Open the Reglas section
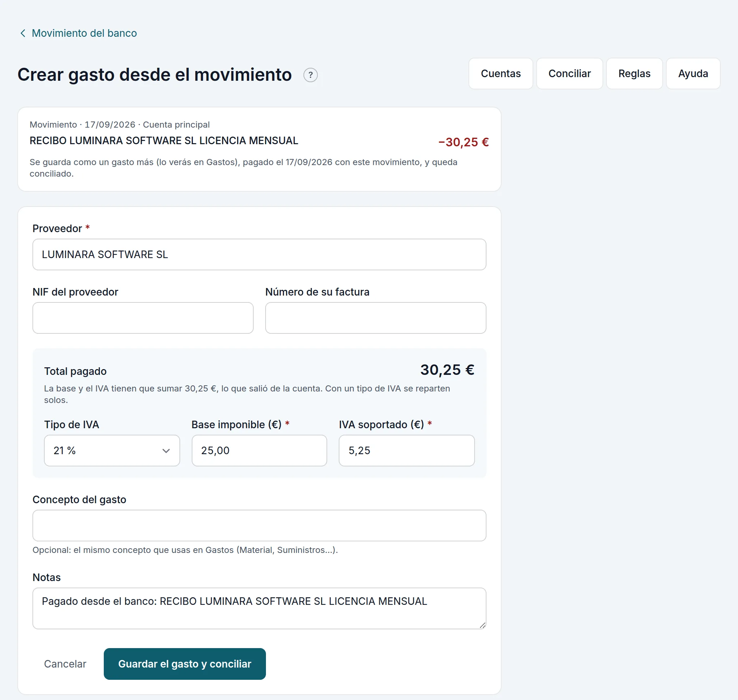 click(x=634, y=74)
